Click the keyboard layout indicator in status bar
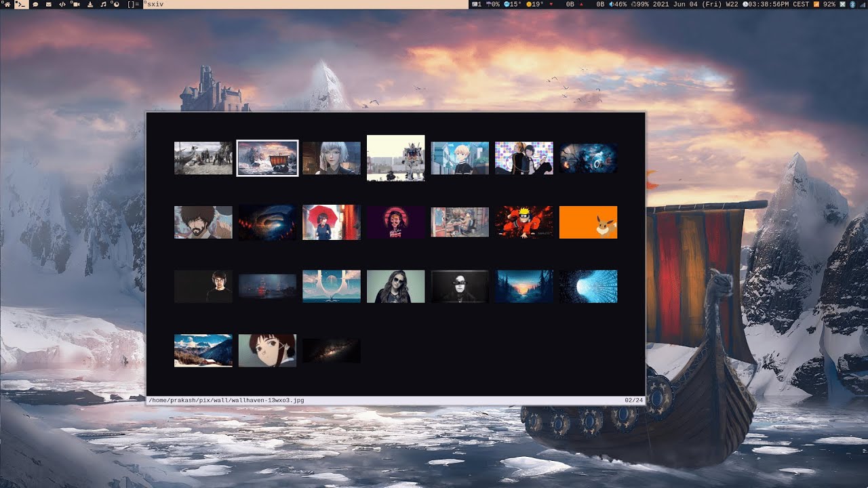868x488 pixels. pyautogui.click(x=477, y=4)
